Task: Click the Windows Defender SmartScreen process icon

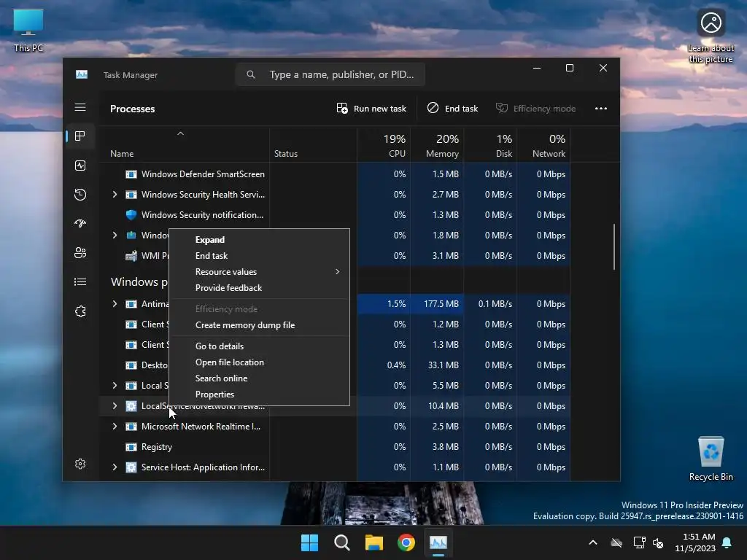Action: tap(131, 174)
